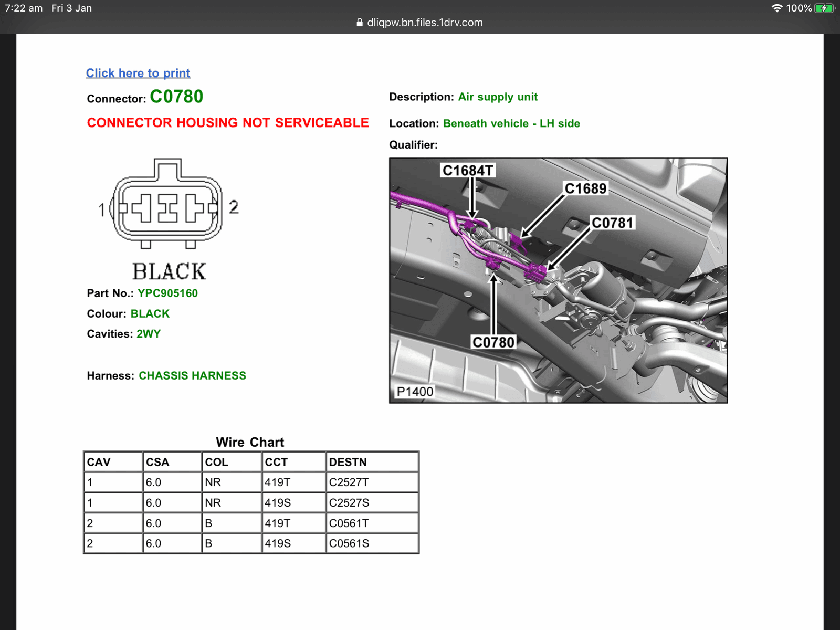Select the 'CHASSIS HARNESS' value
The width and height of the screenshot is (840, 630).
click(192, 375)
